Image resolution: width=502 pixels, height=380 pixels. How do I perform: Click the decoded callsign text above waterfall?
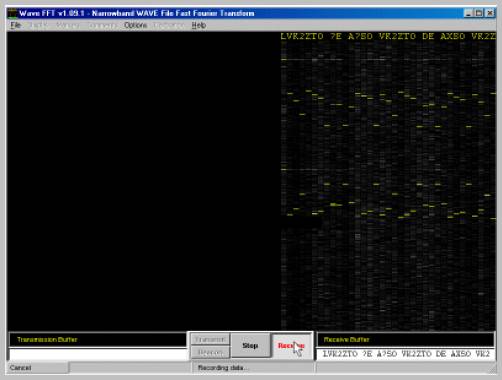point(388,36)
